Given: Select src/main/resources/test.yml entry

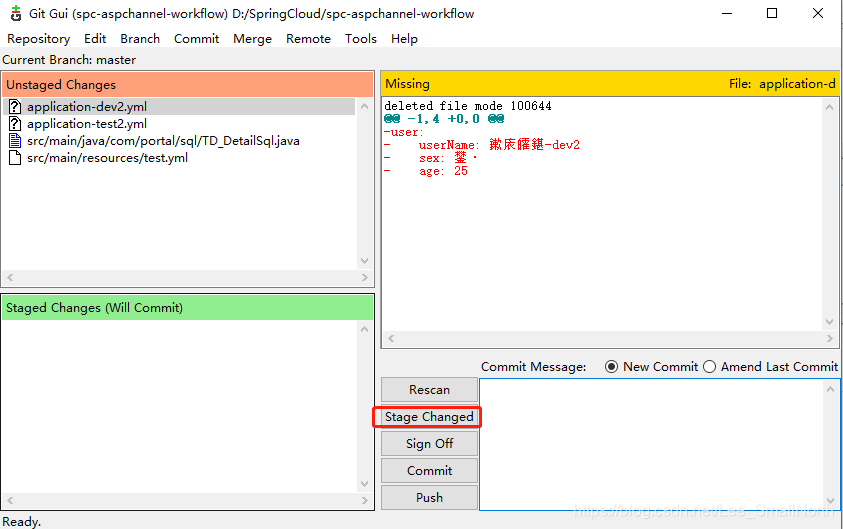Looking at the screenshot, I should pos(108,158).
